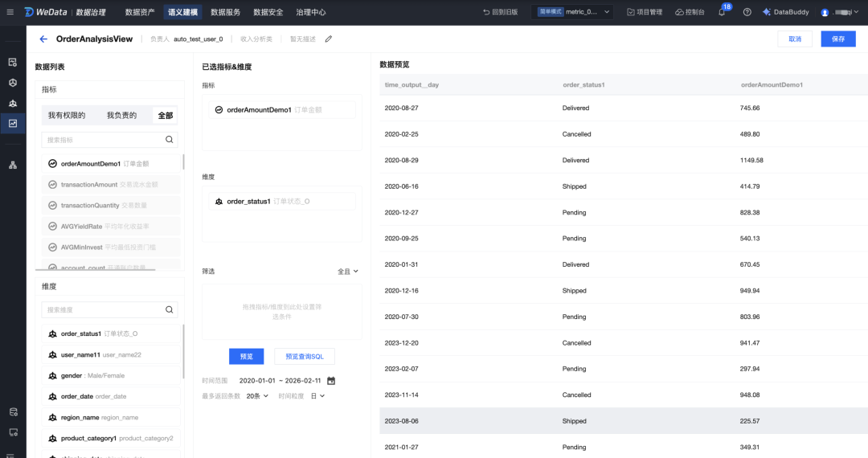Open the hamburger menu icon
868x458 pixels.
tap(10, 11)
